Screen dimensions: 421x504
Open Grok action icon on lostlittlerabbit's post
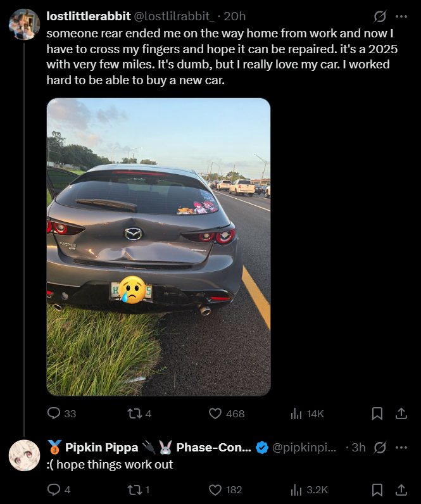[x=380, y=16]
